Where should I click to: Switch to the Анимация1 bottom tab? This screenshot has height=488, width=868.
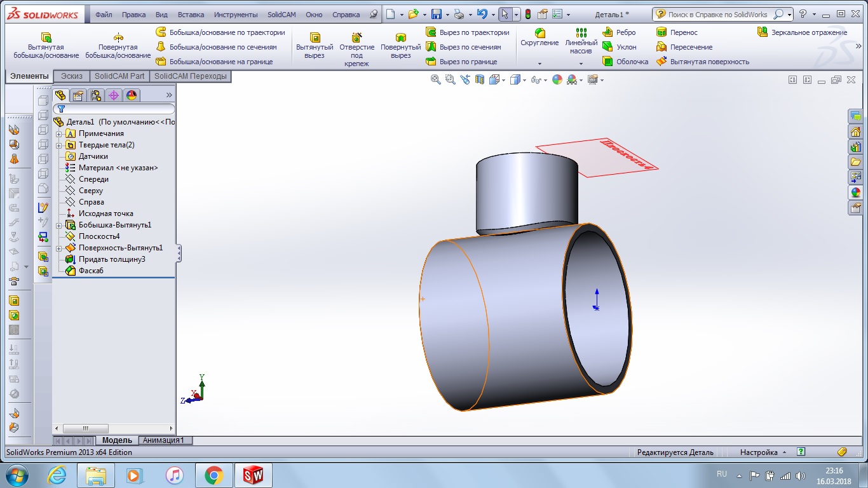pyautogui.click(x=163, y=440)
